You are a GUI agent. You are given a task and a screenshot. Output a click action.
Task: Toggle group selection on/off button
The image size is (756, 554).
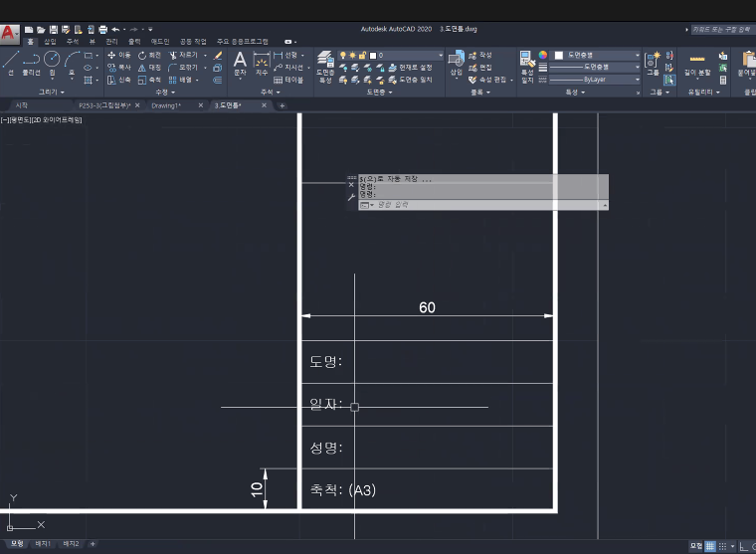click(668, 80)
